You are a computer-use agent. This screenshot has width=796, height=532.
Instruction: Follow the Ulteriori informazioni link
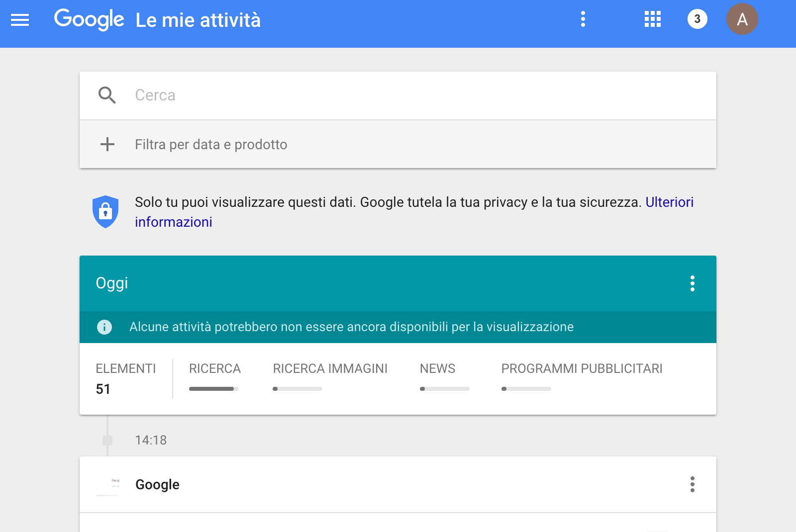(669, 202)
